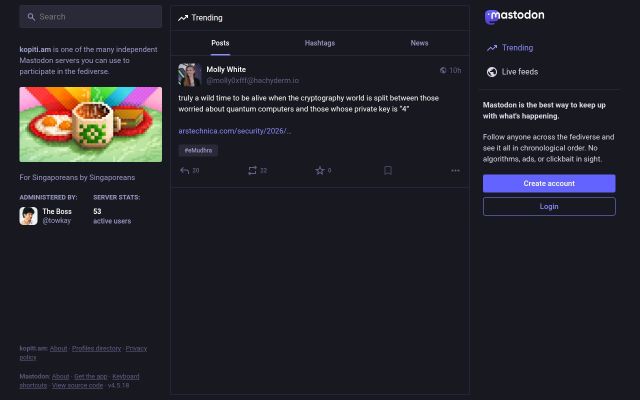This screenshot has height=400, width=640.
Task: Click the Login button
Action: point(549,207)
